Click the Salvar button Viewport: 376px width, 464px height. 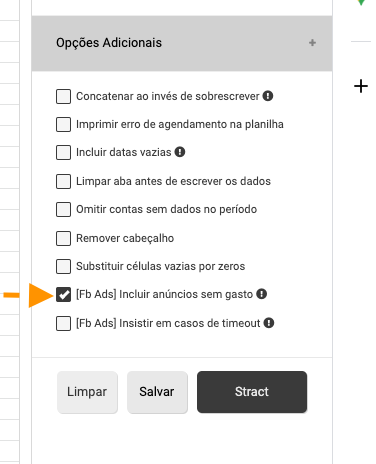tap(157, 392)
